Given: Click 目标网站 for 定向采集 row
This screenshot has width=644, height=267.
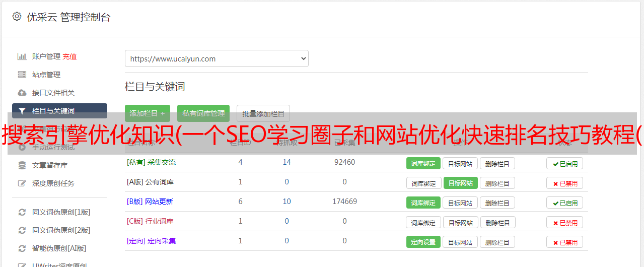Looking at the screenshot, I should (x=460, y=242).
